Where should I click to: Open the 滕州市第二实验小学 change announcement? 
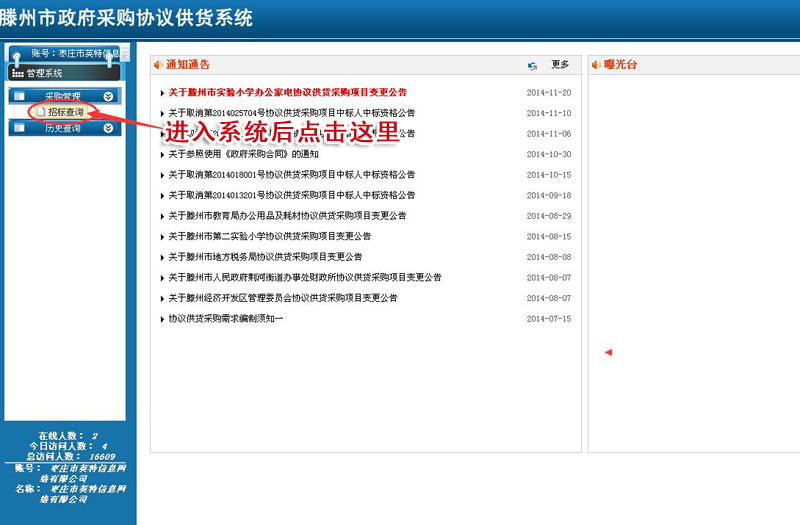tap(269, 236)
